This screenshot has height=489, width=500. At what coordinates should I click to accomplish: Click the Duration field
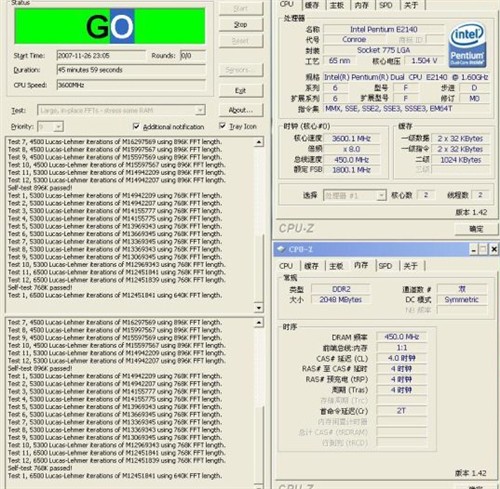click(x=131, y=70)
